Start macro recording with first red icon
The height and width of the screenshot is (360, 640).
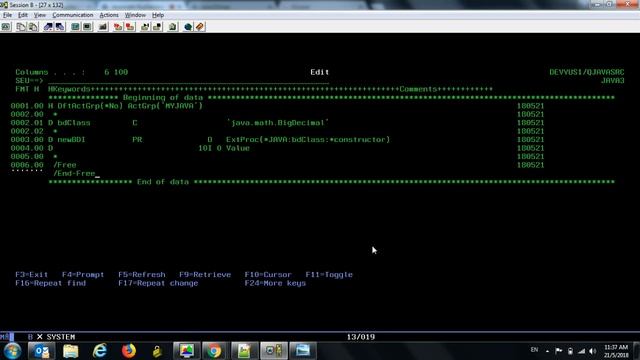pyautogui.click(x=118, y=27)
